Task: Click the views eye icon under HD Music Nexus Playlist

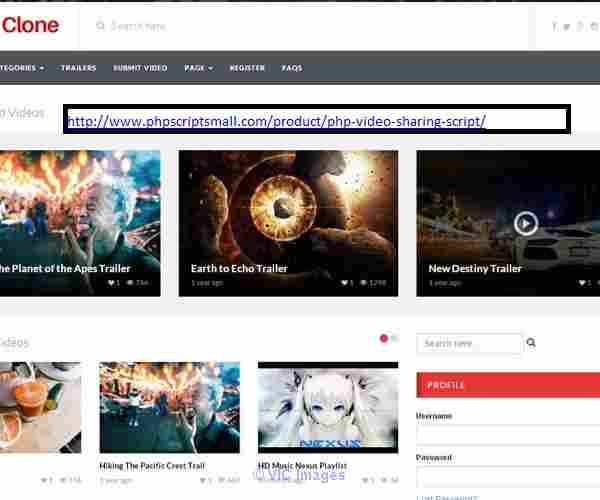Action: [x=384, y=480]
